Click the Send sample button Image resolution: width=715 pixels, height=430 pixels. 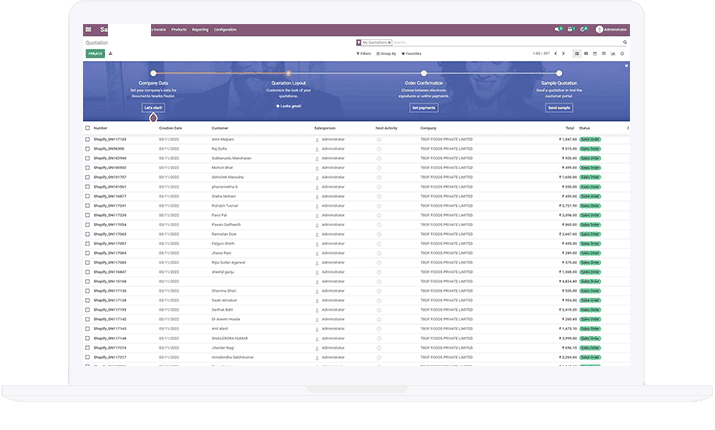[x=559, y=107]
